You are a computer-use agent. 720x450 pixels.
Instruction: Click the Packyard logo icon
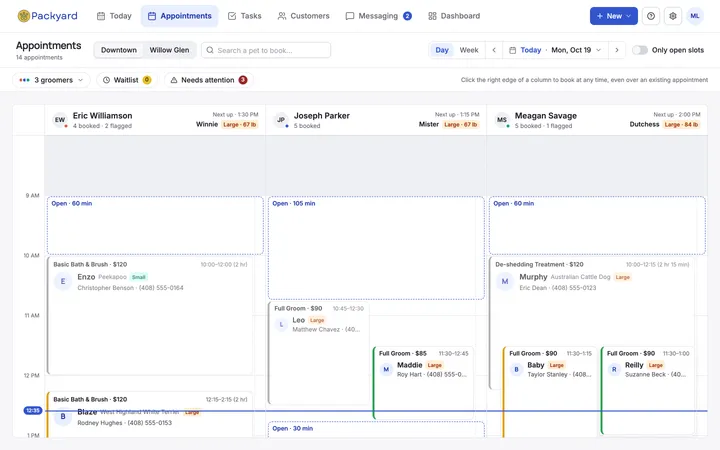[x=23, y=16]
